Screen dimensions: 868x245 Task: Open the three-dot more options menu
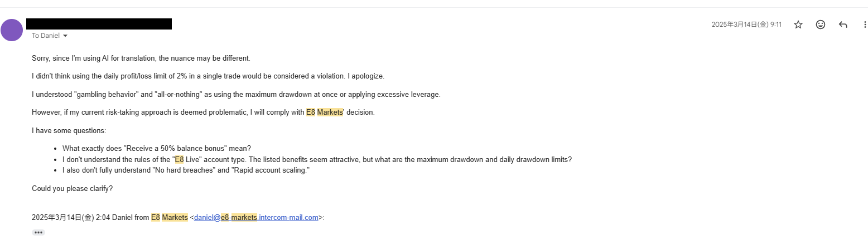[x=865, y=24]
